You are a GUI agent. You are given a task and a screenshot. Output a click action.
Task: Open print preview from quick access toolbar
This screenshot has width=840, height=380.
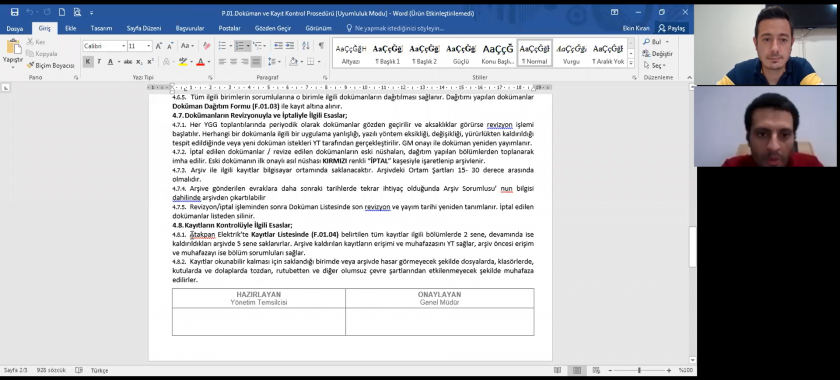point(77,12)
